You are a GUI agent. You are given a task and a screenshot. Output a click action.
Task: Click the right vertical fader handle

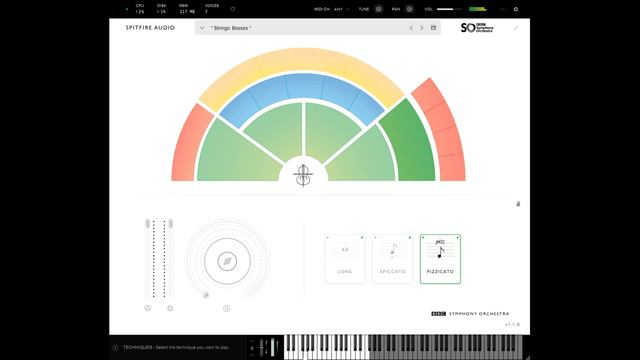pos(170,223)
